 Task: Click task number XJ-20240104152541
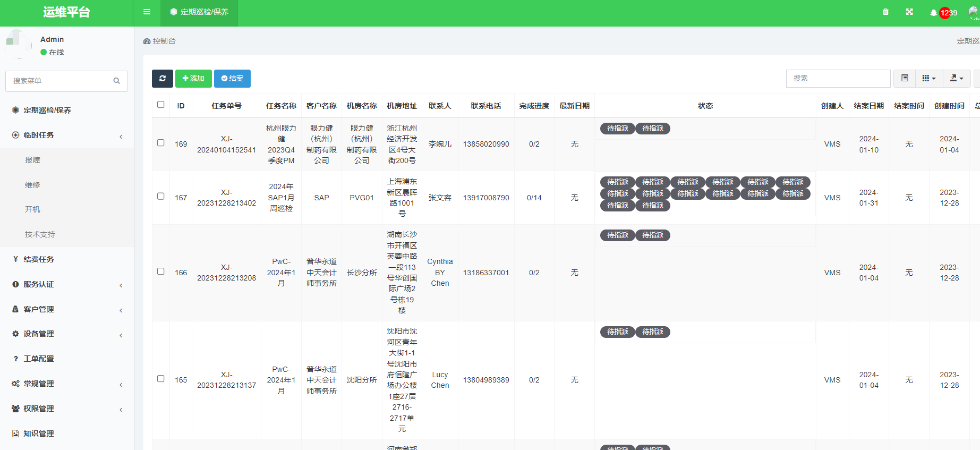227,145
